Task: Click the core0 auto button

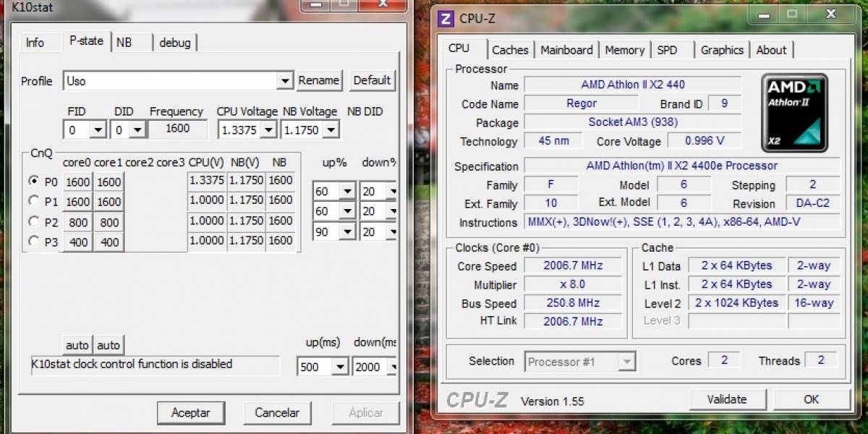Action: coord(77,345)
